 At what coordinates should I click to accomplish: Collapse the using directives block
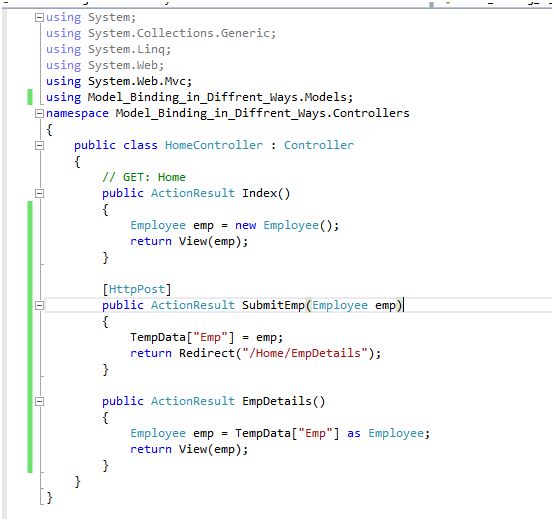point(39,17)
